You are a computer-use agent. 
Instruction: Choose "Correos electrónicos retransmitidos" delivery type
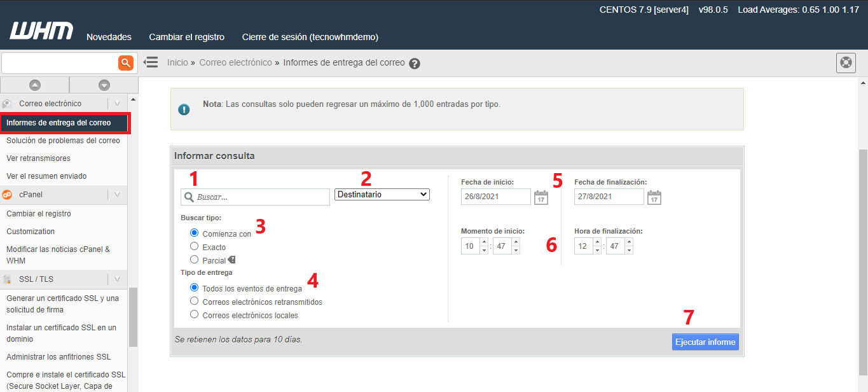click(195, 301)
